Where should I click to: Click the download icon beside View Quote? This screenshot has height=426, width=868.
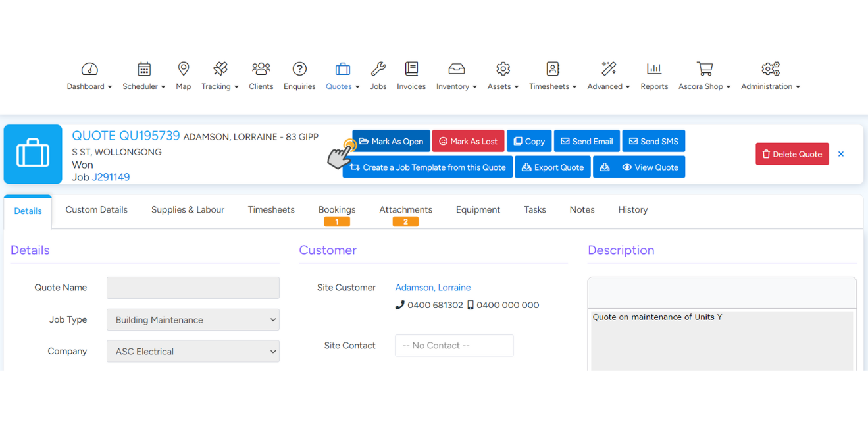[x=605, y=167]
